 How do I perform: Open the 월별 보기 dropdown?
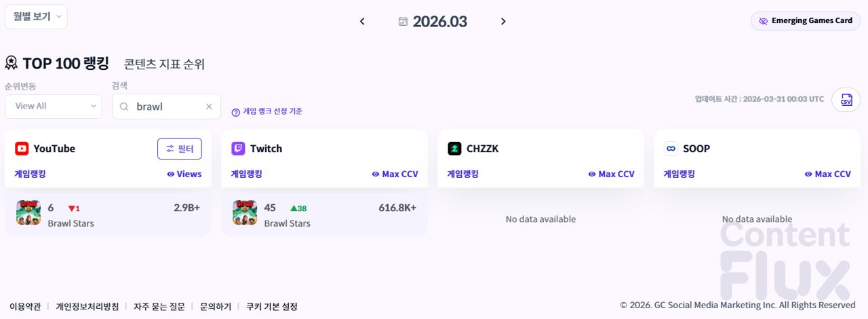coord(36,16)
